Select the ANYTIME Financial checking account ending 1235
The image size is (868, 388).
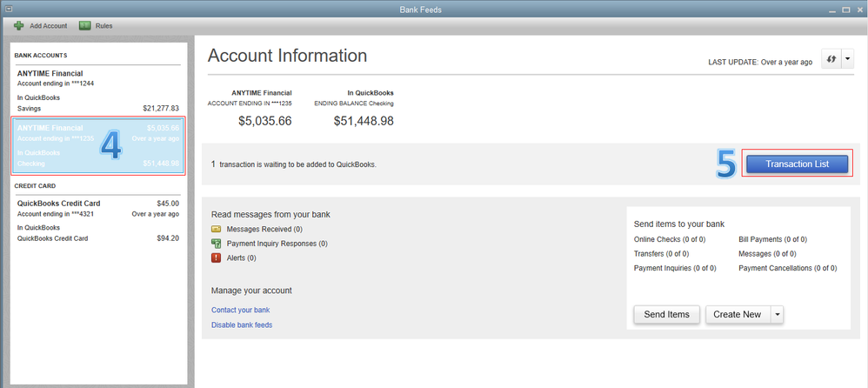click(x=97, y=145)
